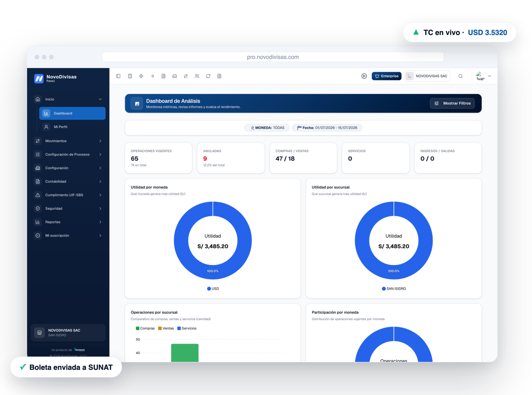Click the Movimientos arrows icon
The image size is (532, 395).
(x=38, y=141)
